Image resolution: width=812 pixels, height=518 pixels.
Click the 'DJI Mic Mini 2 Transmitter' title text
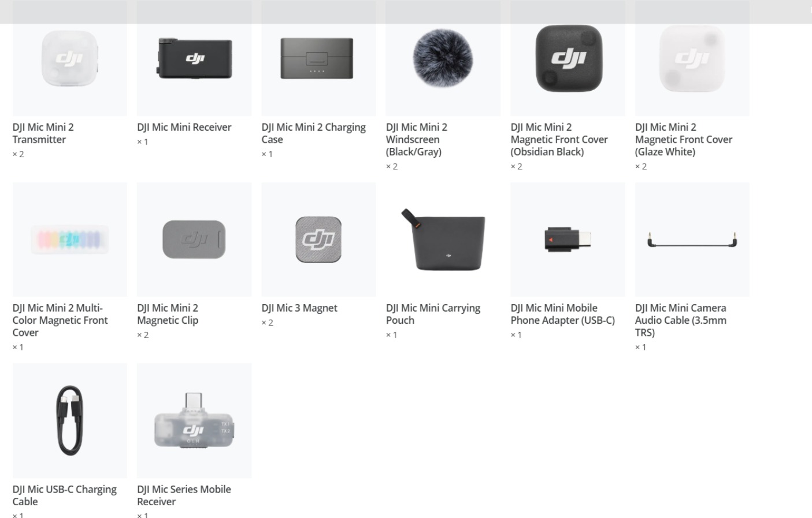point(43,134)
